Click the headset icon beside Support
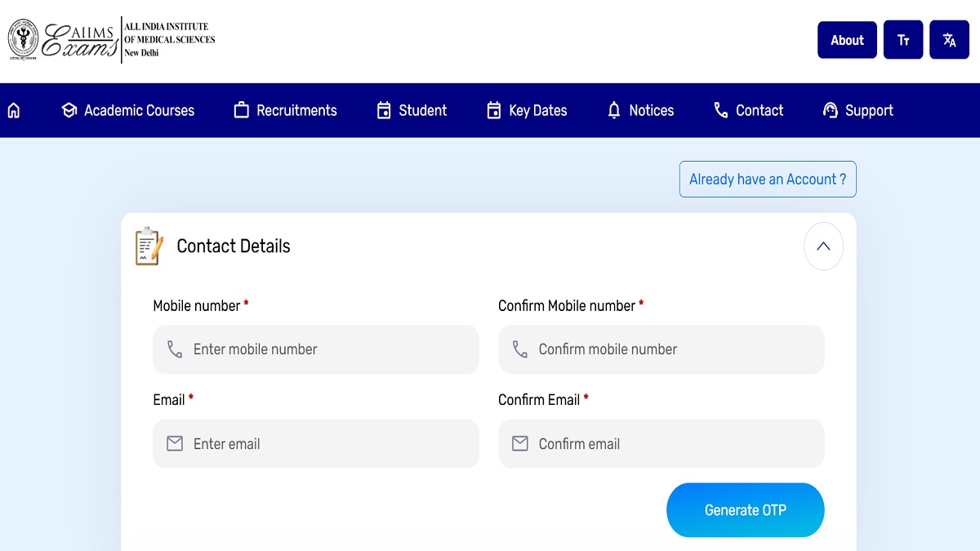 click(831, 110)
